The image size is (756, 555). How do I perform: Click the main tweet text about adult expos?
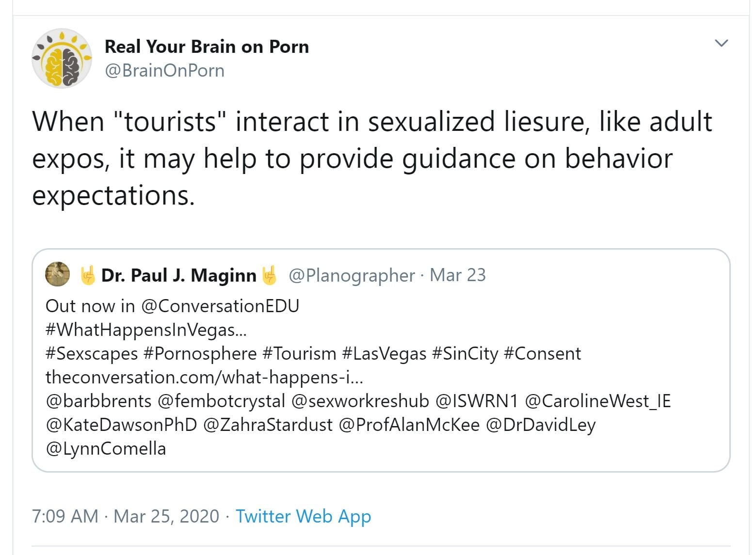click(352, 159)
